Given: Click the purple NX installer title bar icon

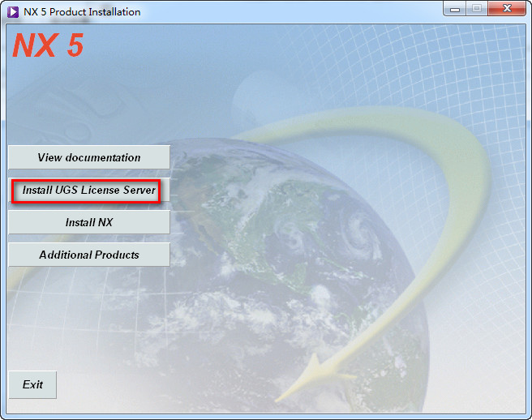Looking at the screenshot, I should click(x=13, y=11).
